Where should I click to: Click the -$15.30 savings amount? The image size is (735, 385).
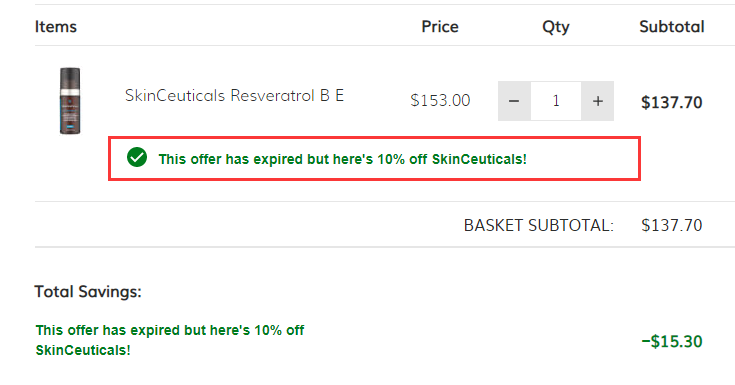pyautogui.click(x=672, y=341)
